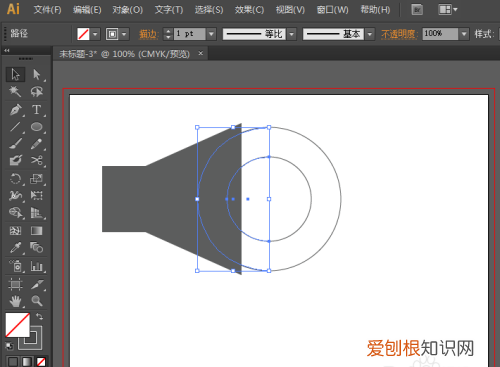
Task: Choose the Scissors tool
Action: click(x=37, y=161)
